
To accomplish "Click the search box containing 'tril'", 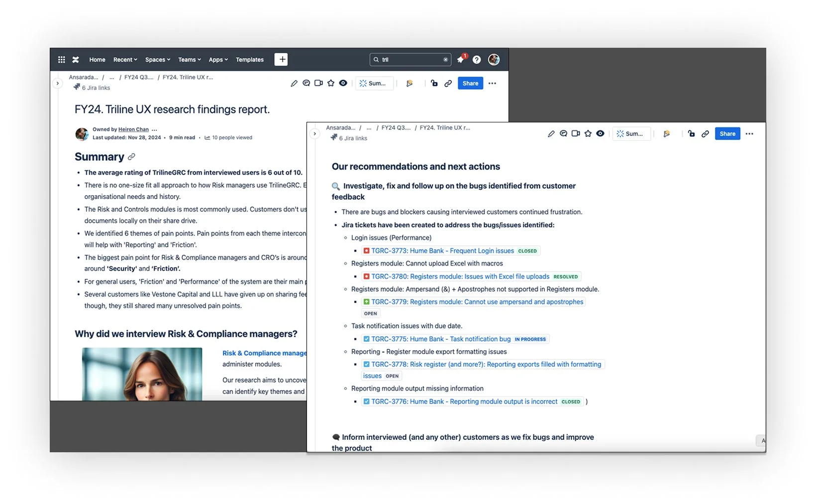I will (410, 60).
